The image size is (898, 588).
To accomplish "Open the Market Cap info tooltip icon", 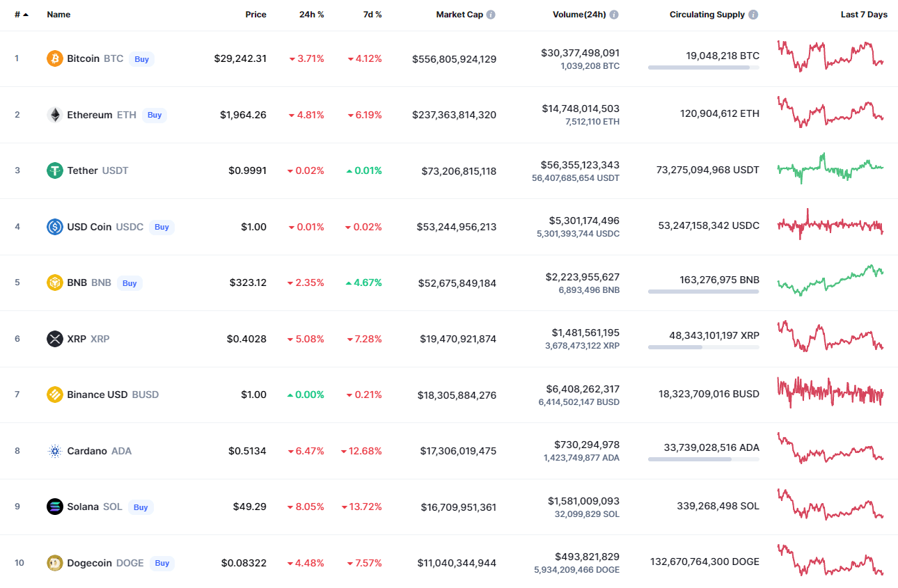I will tap(491, 15).
